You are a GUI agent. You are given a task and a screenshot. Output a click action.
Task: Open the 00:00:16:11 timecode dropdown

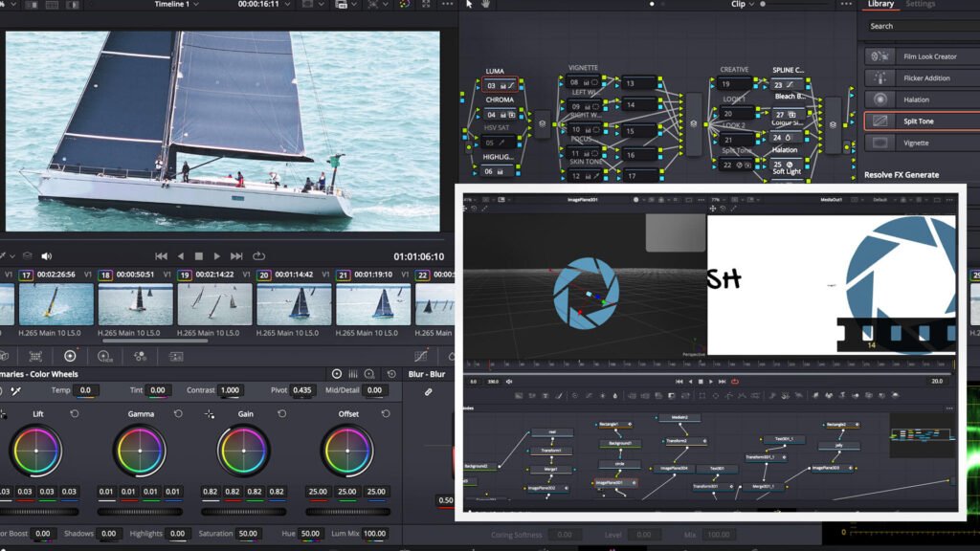(x=264, y=5)
